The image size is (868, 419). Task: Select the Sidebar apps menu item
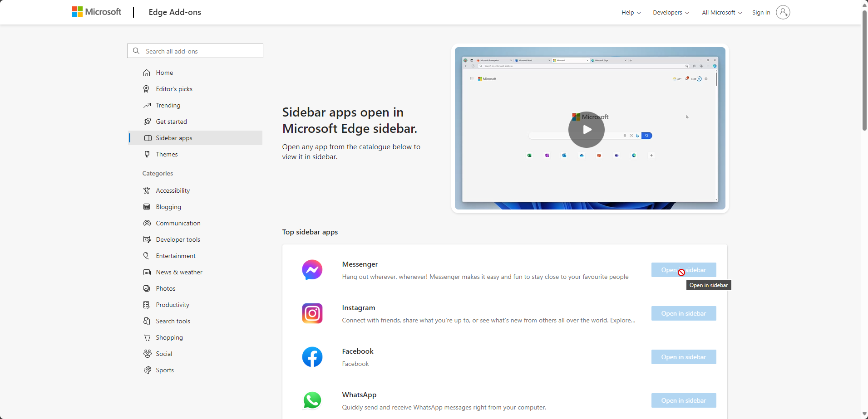point(196,138)
